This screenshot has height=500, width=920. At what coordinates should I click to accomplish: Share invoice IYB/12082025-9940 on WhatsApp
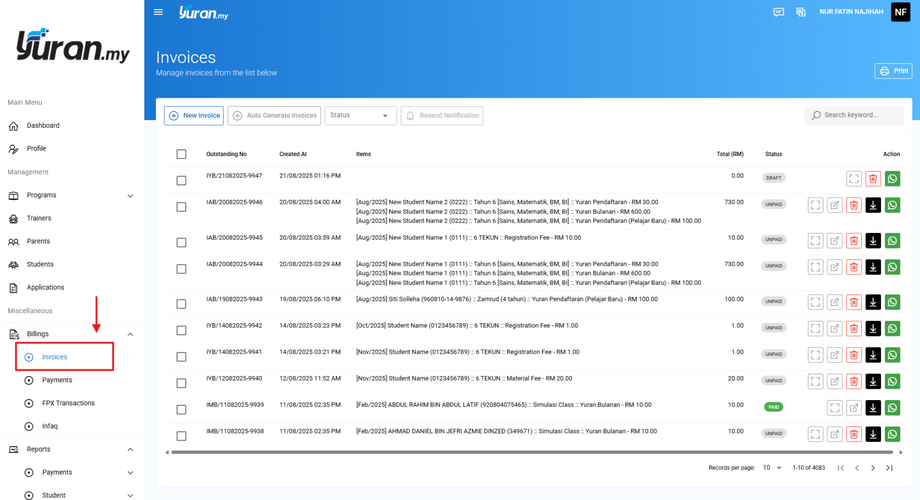tap(892, 381)
